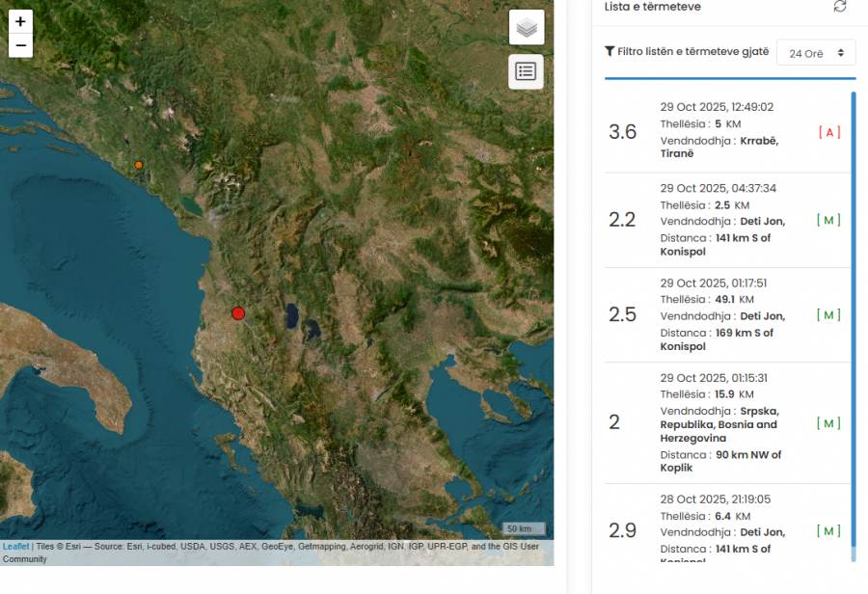Open the 24 Orë time filter dropdown
This screenshot has width=868, height=594.
coord(816,53)
